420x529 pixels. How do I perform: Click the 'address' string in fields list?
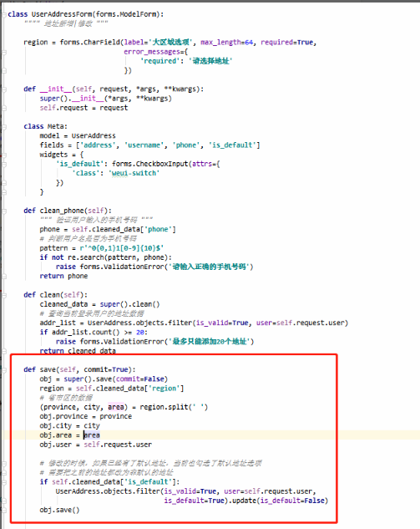(x=98, y=145)
